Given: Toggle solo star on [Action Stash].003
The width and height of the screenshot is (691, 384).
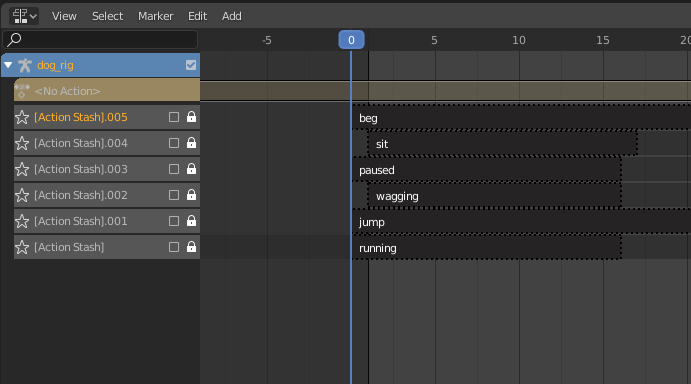Looking at the screenshot, I should 22,169.
